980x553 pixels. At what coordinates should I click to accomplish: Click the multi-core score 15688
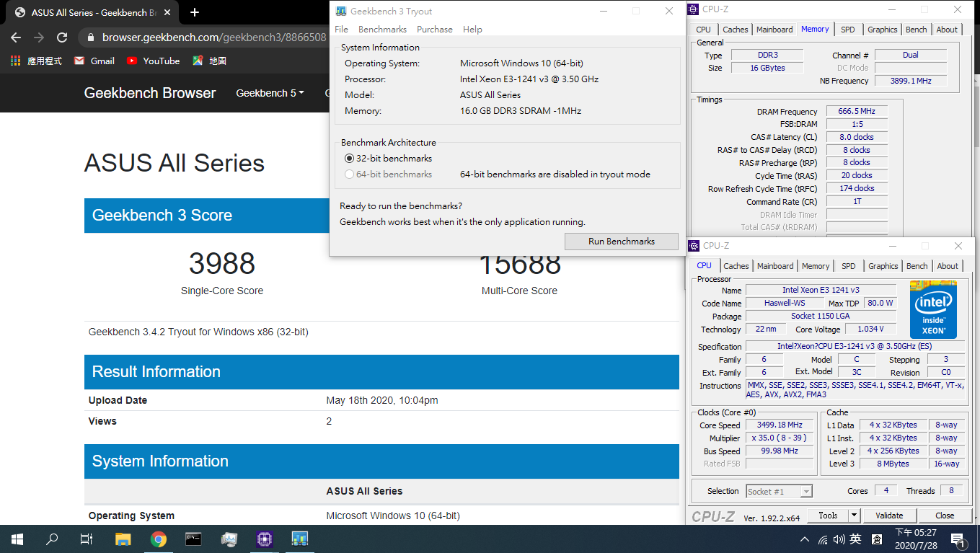tap(520, 265)
